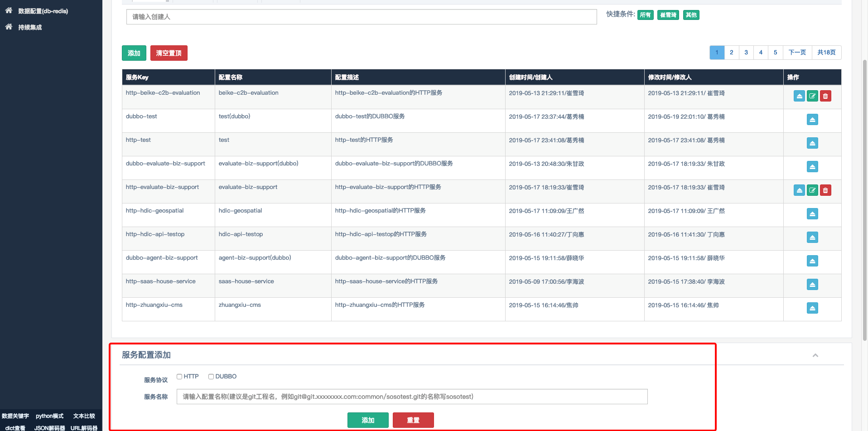Open 数据关键字 tool link
The height and width of the screenshot is (431, 868).
(x=15, y=416)
